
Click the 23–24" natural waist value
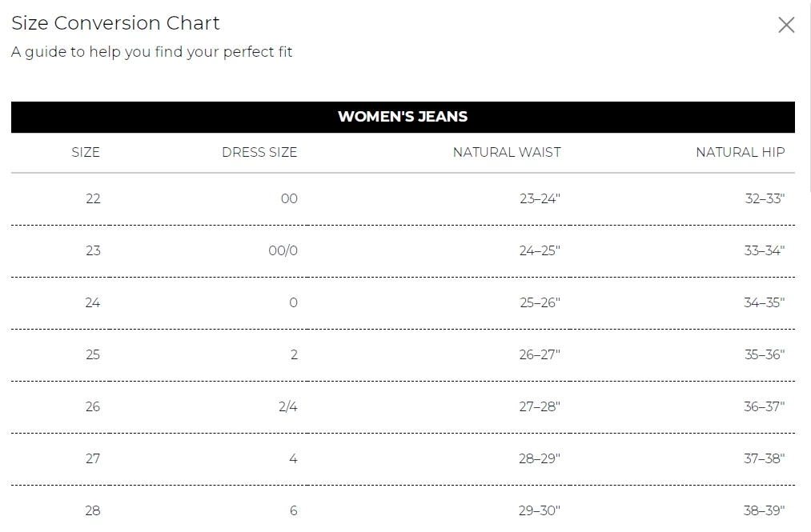540,198
